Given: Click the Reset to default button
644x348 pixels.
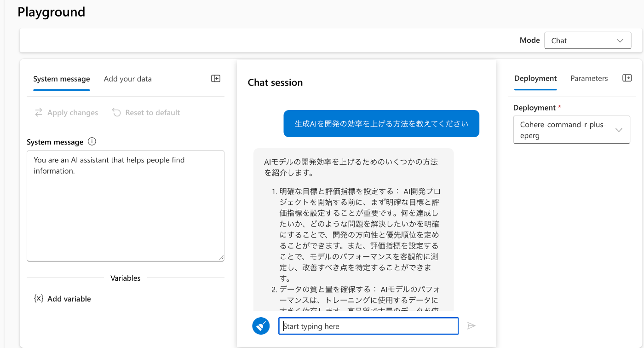Looking at the screenshot, I should click(x=146, y=113).
